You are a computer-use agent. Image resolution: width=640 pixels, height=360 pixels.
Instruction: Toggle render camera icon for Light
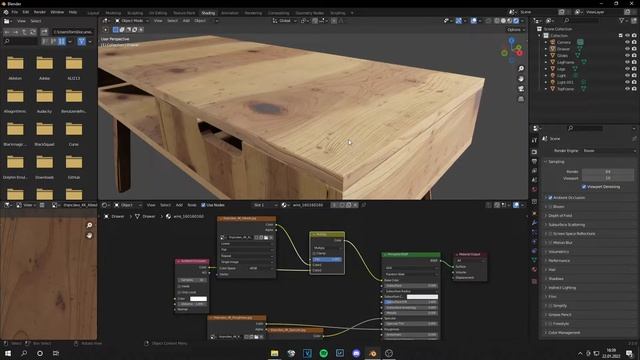click(634, 76)
